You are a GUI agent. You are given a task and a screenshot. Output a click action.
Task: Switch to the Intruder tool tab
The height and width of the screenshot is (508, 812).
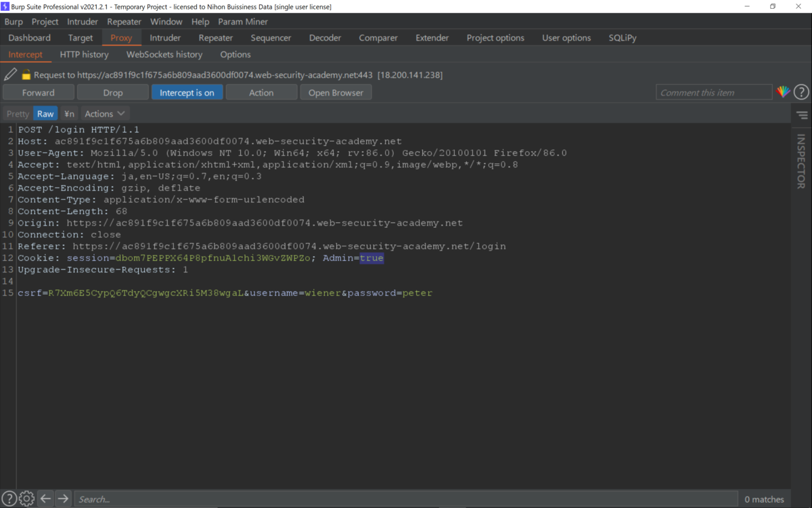pyautogui.click(x=165, y=38)
